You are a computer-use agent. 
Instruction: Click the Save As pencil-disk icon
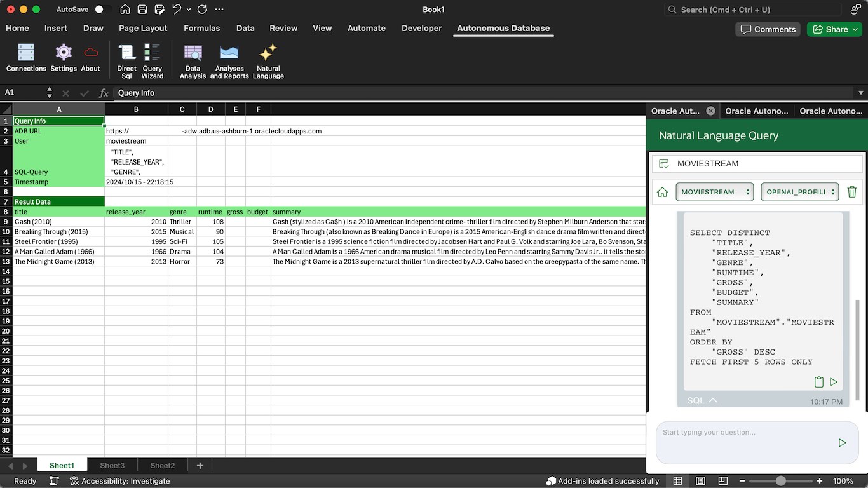click(159, 10)
